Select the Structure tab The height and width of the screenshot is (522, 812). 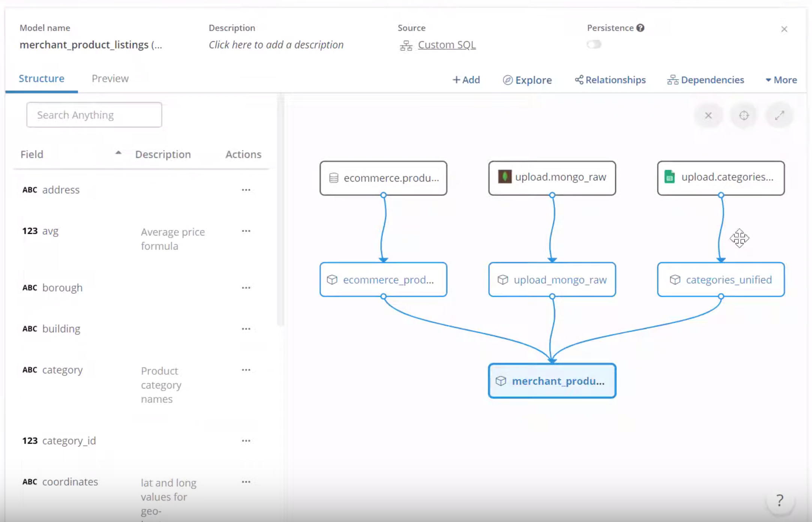(42, 78)
